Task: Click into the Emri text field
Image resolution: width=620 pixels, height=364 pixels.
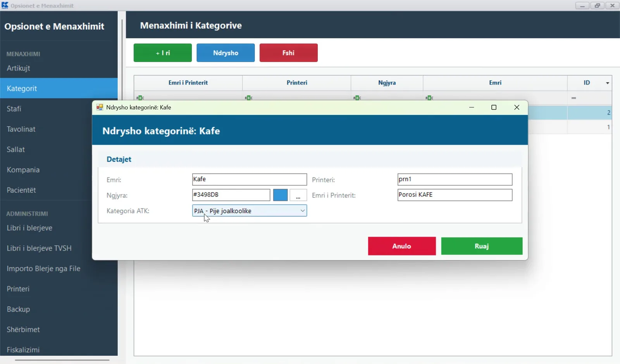Action: (x=250, y=179)
